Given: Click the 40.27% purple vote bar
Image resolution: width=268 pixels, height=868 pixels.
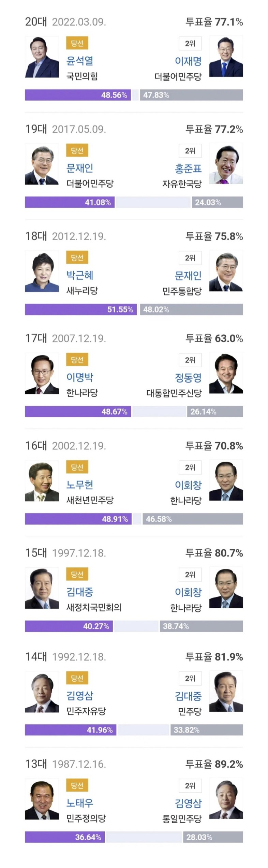Looking at the screenshot, I should (x=69, y=626).
